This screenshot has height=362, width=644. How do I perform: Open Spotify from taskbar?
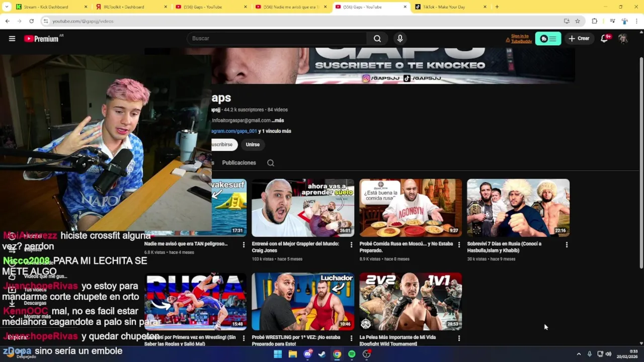352,354
